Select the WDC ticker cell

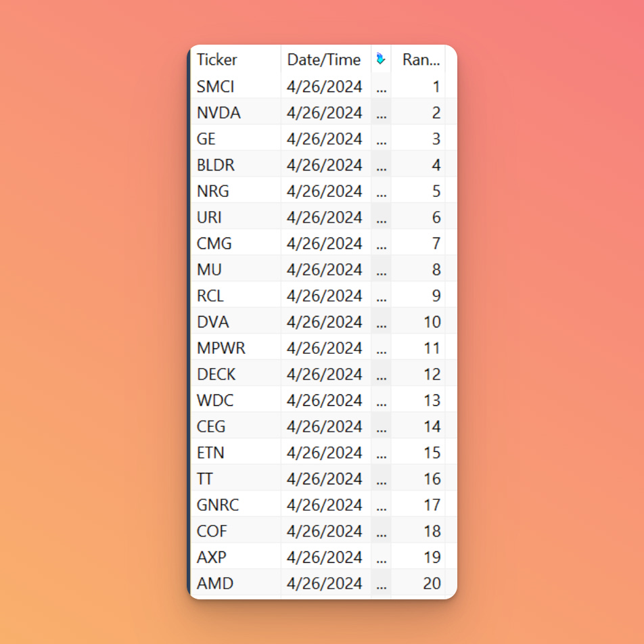235,400
